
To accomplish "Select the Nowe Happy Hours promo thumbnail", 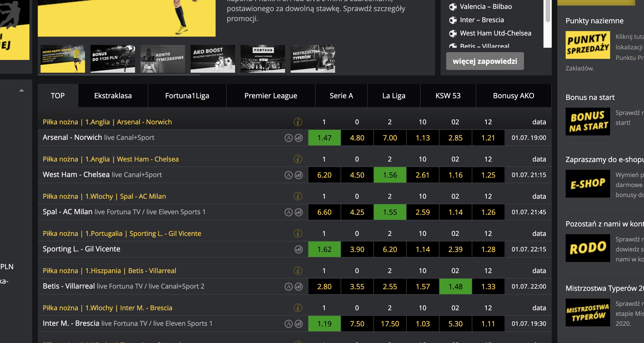I will [x=63, y=59].
